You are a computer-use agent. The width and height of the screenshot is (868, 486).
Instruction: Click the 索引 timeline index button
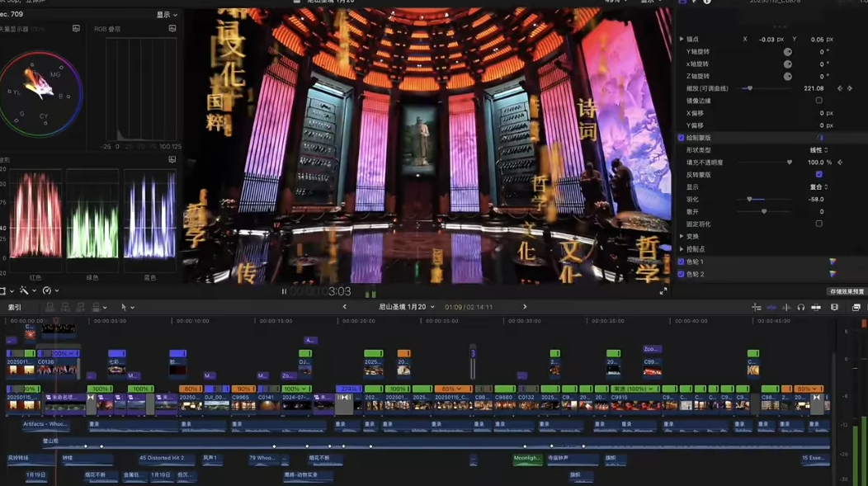pyautogui.click(x=14, y=307)
